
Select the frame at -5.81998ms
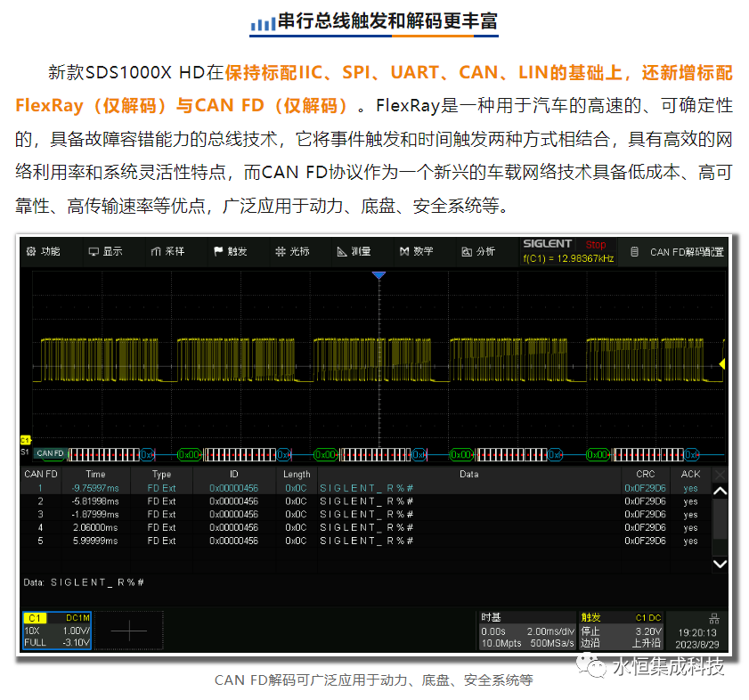pyautogui.click(x=366, y=501)
